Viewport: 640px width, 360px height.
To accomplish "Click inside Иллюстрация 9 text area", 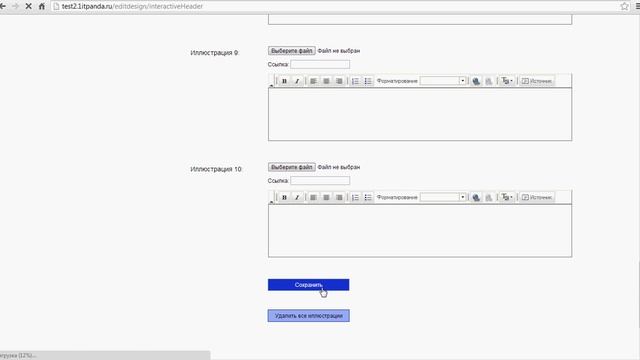I will point(420,114).
